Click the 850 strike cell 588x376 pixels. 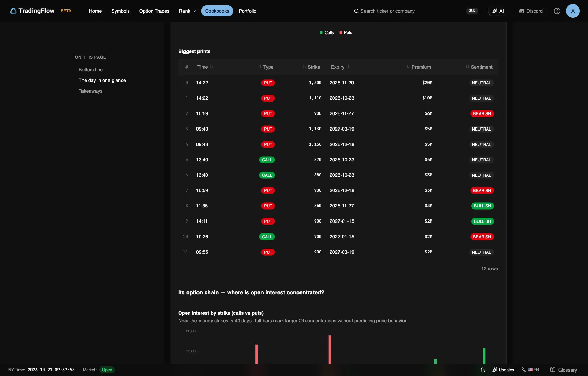coord(318,206)
